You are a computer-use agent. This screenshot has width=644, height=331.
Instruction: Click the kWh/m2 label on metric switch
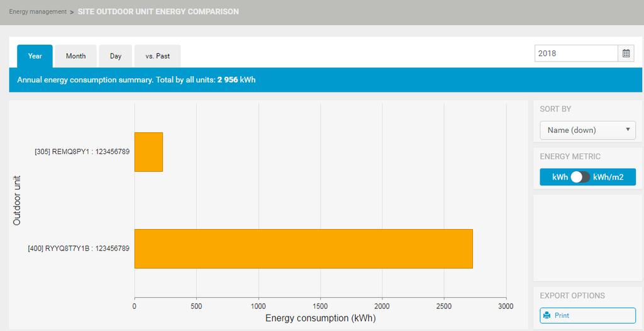[608, 177]
